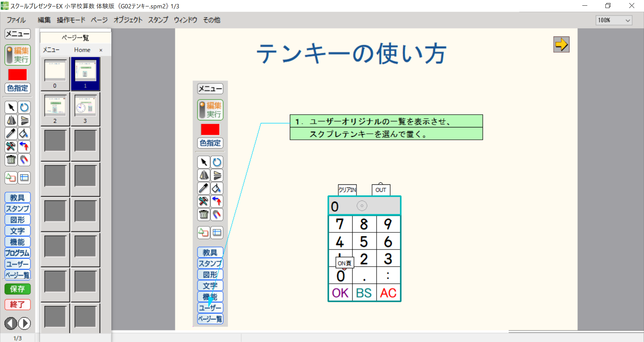Open the プログラム category in left toolbar
This screenshot has width=644, height=342.
(x=17, y=253)
